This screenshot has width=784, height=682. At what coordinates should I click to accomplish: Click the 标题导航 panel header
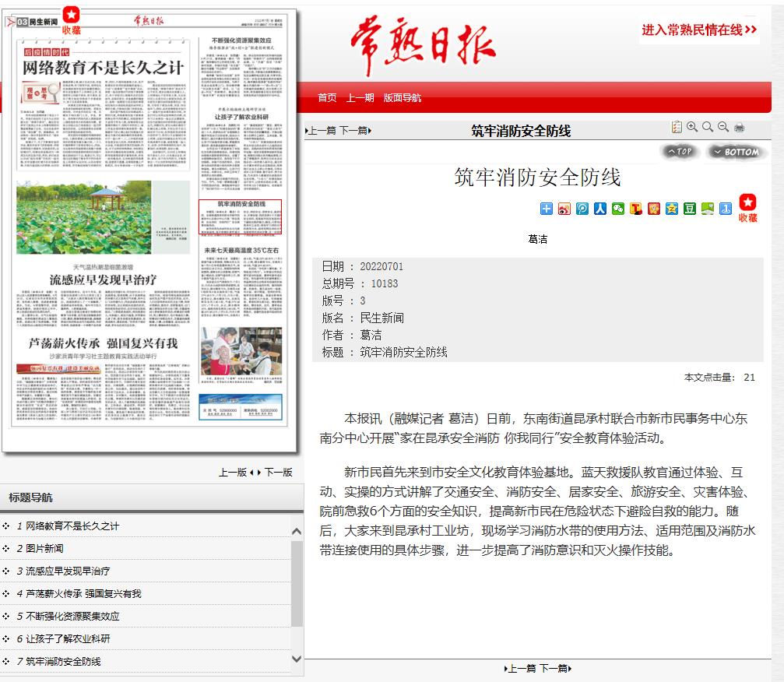[152, 498]
